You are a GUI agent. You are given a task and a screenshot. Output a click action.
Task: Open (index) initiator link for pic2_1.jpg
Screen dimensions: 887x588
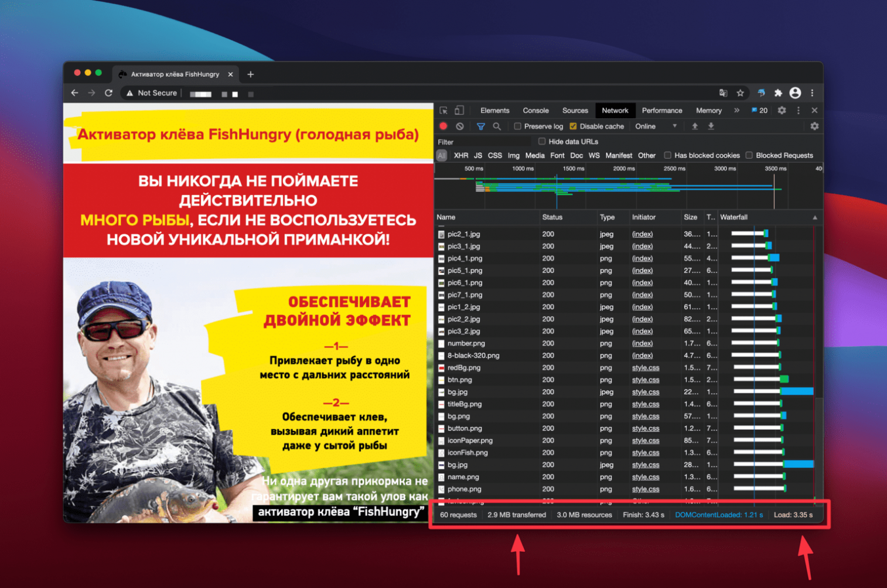pyautogui.click(x=643, y=234)
